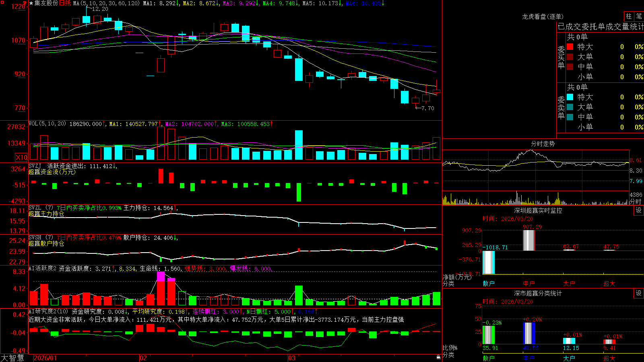Click the 分时走势 panel title
Screen dimensions: 644x362
[543, 144]
